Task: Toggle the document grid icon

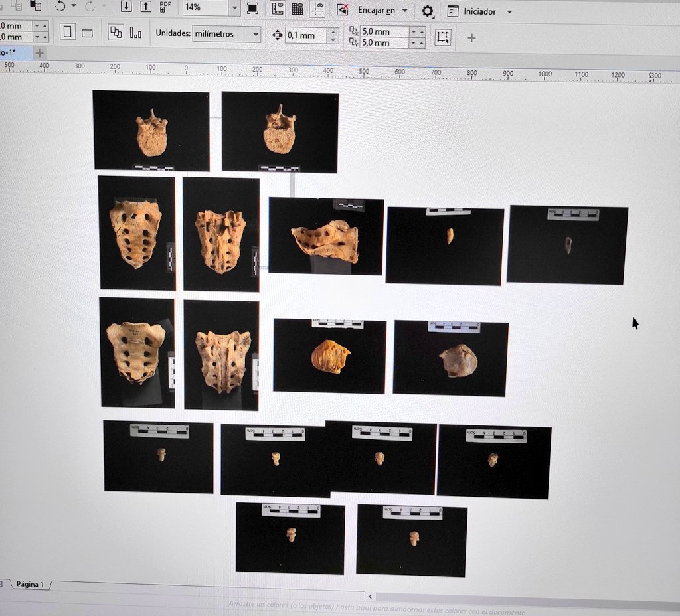Action: (x=296, y=10)
